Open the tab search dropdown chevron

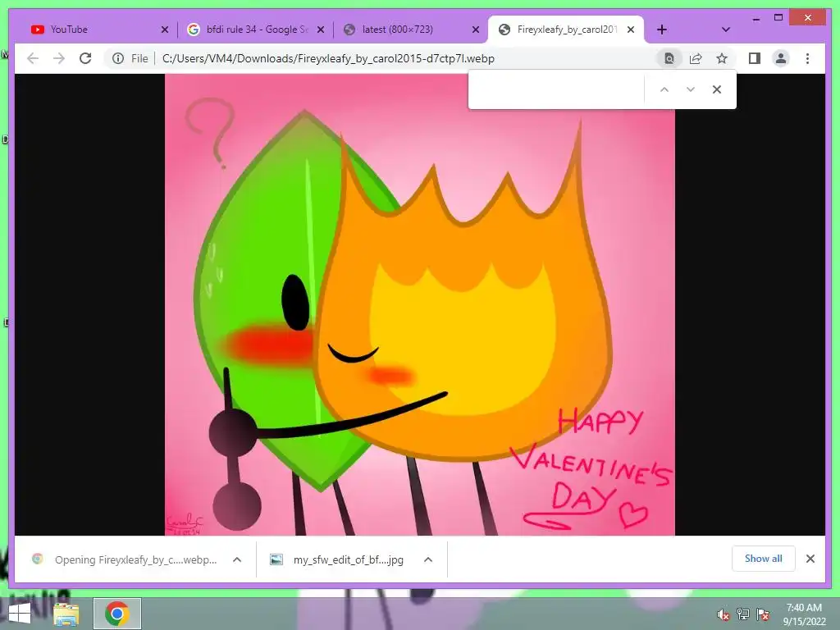[x=726, y=30]
